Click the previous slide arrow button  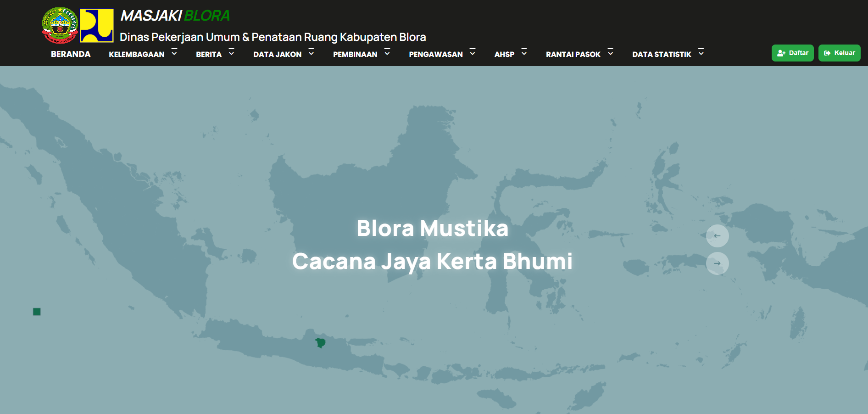(x=717, y=236)
